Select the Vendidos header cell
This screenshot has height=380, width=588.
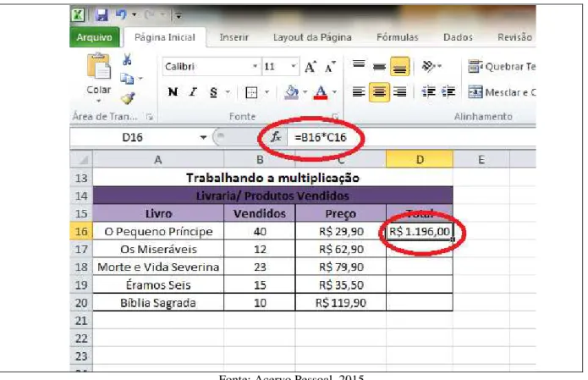(x=260, y=214)
